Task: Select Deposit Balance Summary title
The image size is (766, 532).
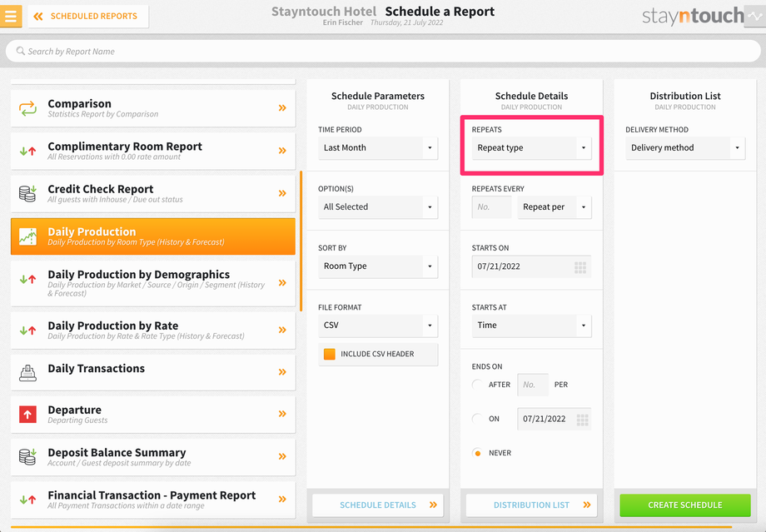Action: pos(117,452)
